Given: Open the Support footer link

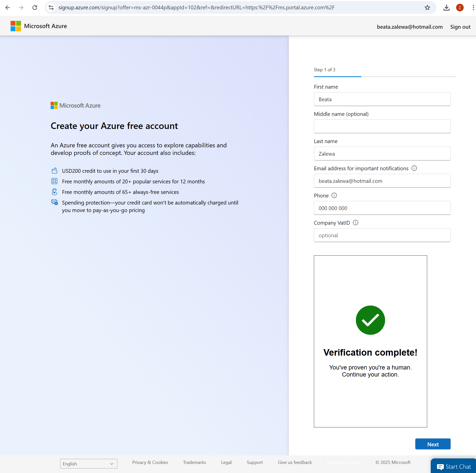Looking at the screenshot, I should (x=254, y=462).
